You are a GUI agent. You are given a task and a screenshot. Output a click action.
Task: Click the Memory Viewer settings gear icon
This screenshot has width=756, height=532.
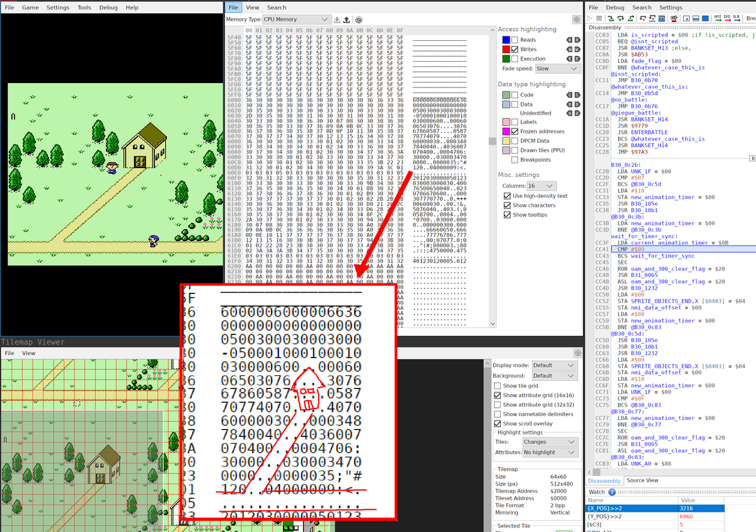pyautogui.click(x=576, y=20)
